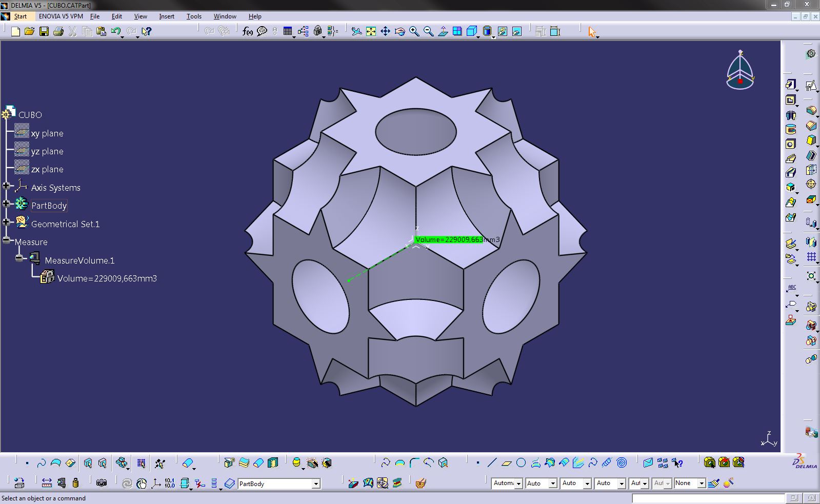820x504 pixels.
Task: Open the view mode dropdown beside Shading icon
Action: coord(493,36)
